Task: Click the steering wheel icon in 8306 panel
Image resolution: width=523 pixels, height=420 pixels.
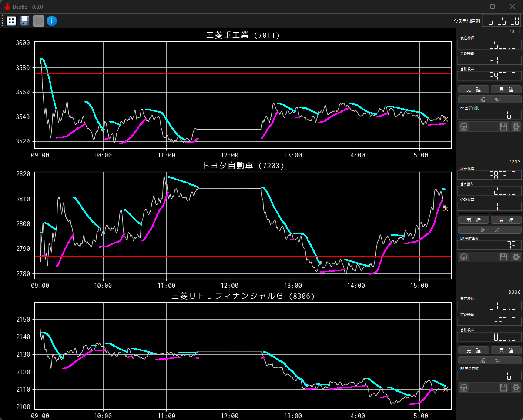Action: [464, 387]
